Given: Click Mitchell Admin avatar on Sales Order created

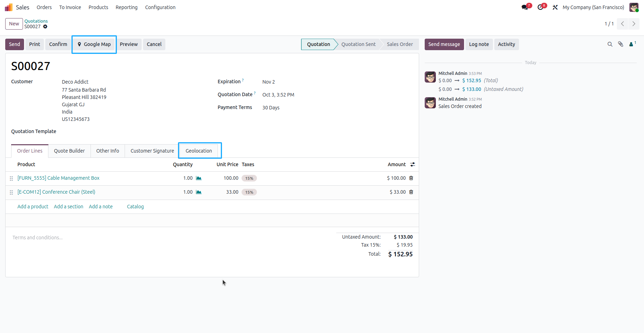Looking at the screenshot, I should pos(430,103).
